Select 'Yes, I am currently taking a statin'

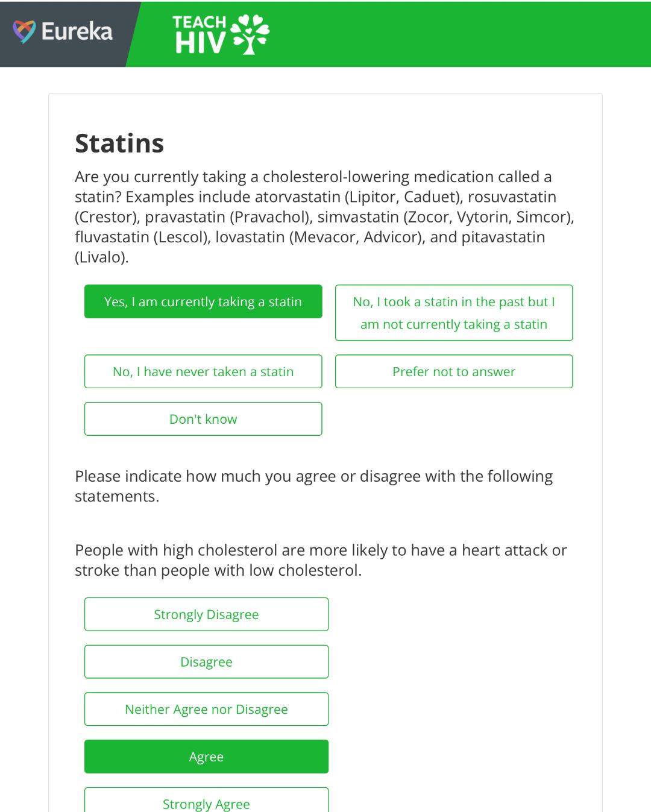tap(203, 301)
